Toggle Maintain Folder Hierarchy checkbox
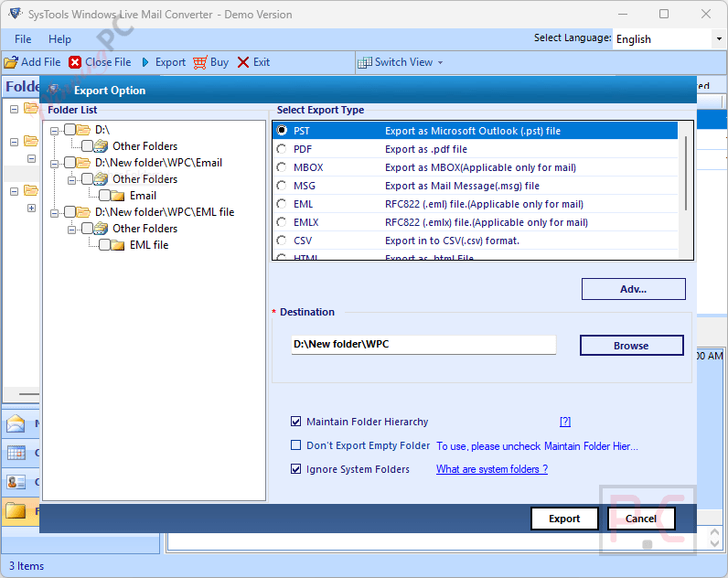Screen dimensions: 728x578 [x=295, y=422]
